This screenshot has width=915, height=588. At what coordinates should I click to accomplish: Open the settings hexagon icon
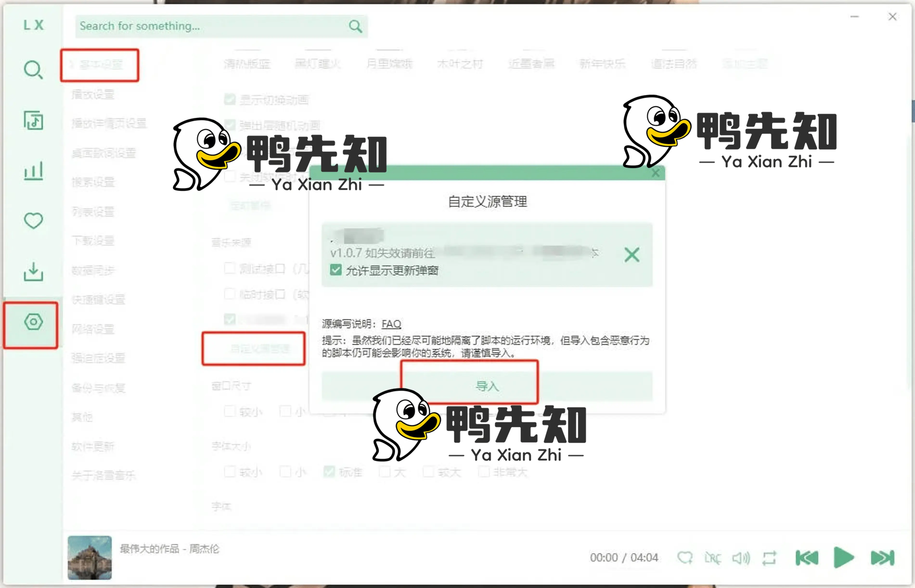pos(33,322)
